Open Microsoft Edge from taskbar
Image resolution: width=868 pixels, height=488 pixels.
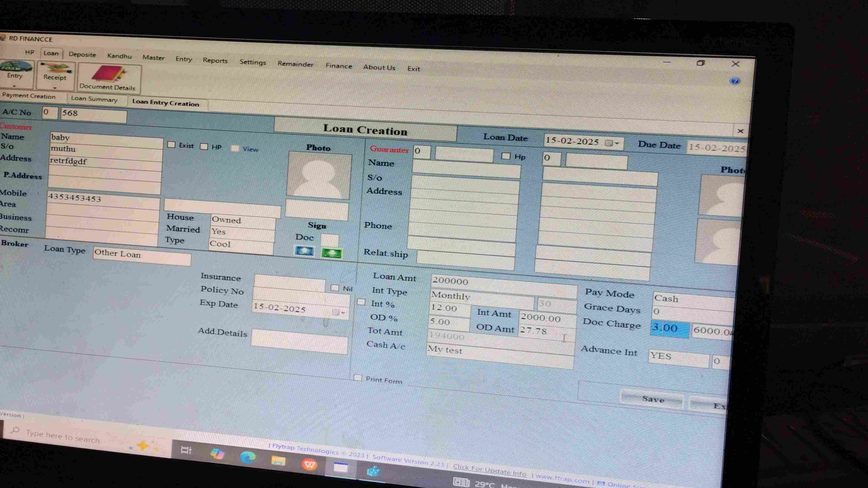pyautogui.click(x=248, y=458)
